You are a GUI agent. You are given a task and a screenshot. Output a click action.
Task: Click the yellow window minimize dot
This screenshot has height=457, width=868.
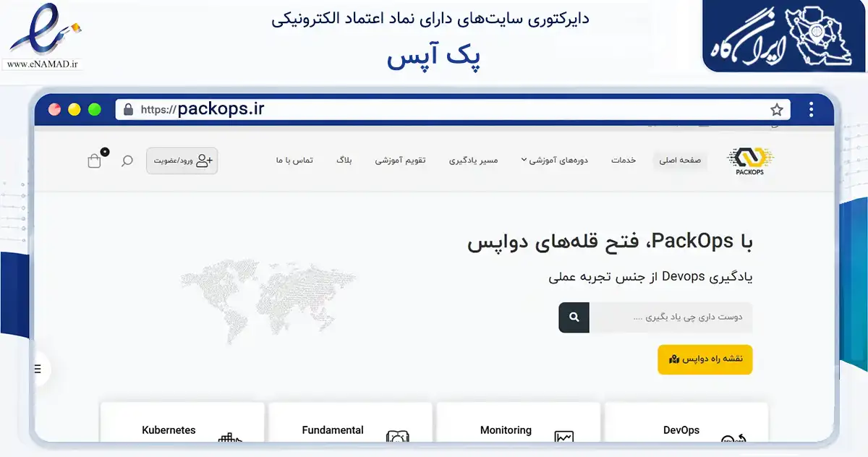coord(75,110)
